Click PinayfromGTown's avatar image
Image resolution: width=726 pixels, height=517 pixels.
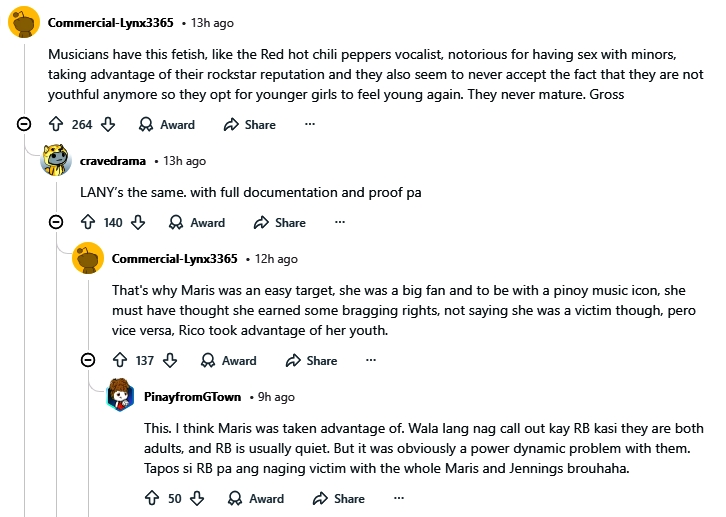tap(121, 395)
